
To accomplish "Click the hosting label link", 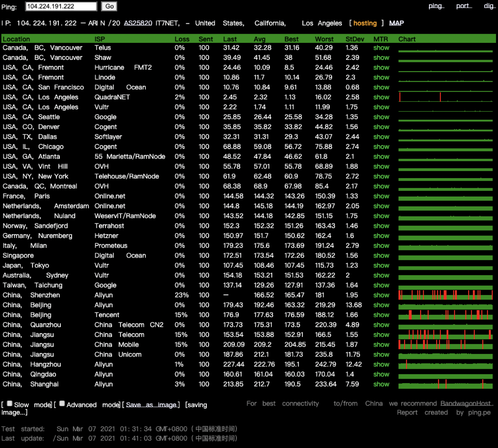I will click(x=365, y=23).
